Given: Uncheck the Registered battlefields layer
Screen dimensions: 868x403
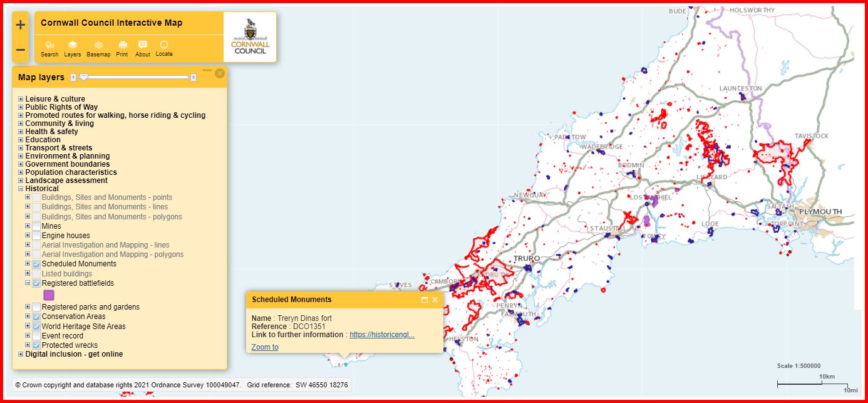Looking at the screenshot, I should (x=36, y=283).
